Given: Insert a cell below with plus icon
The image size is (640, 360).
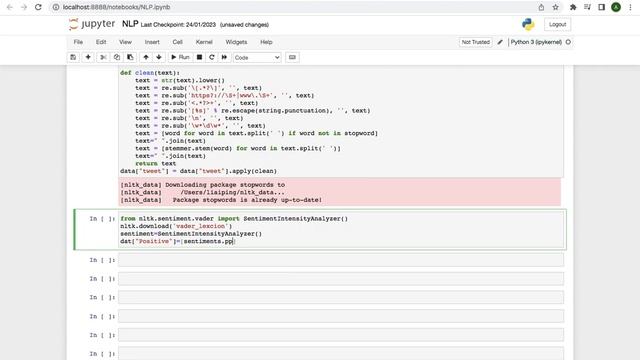Looking at the screenshot, I should pyautogui.click(x=88, y=58).
